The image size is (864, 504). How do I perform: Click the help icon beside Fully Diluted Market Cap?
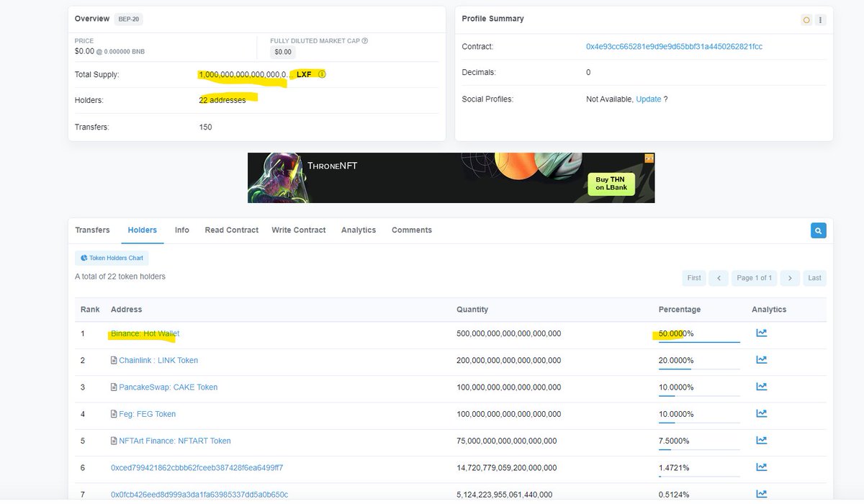point(365,41)
